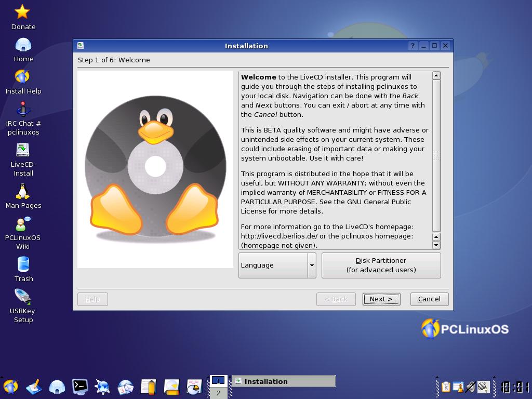Click the muted volume tray icon
Screen dimensions: 532x399
[x=471, y=387]
